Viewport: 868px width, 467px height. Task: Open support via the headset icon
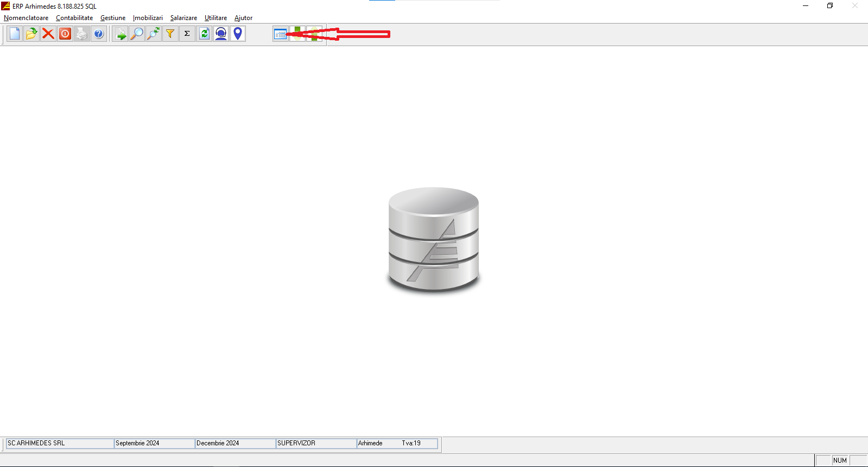[221, 34]
